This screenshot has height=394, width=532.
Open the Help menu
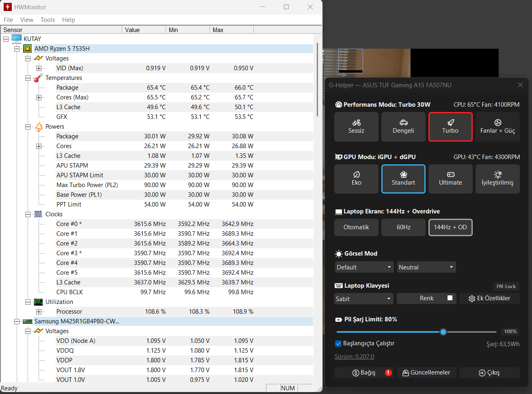point(69,20)
